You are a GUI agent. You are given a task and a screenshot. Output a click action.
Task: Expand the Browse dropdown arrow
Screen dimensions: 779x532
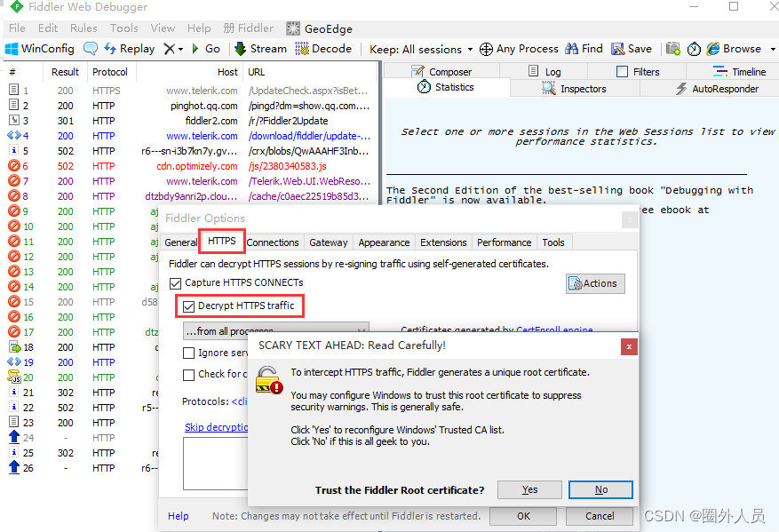coord(773,49)
